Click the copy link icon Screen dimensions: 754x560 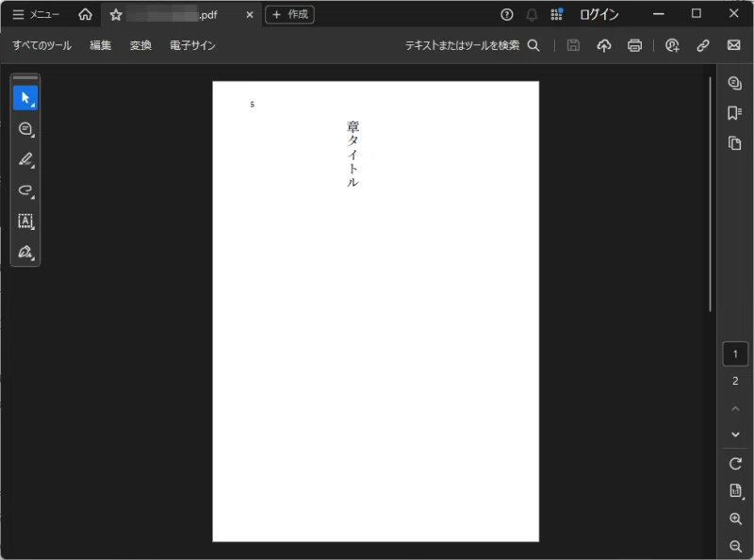point(703,45)
